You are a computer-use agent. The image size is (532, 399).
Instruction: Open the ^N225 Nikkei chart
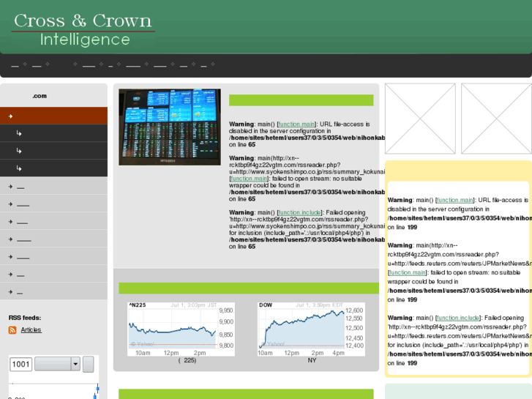point(181,329)
